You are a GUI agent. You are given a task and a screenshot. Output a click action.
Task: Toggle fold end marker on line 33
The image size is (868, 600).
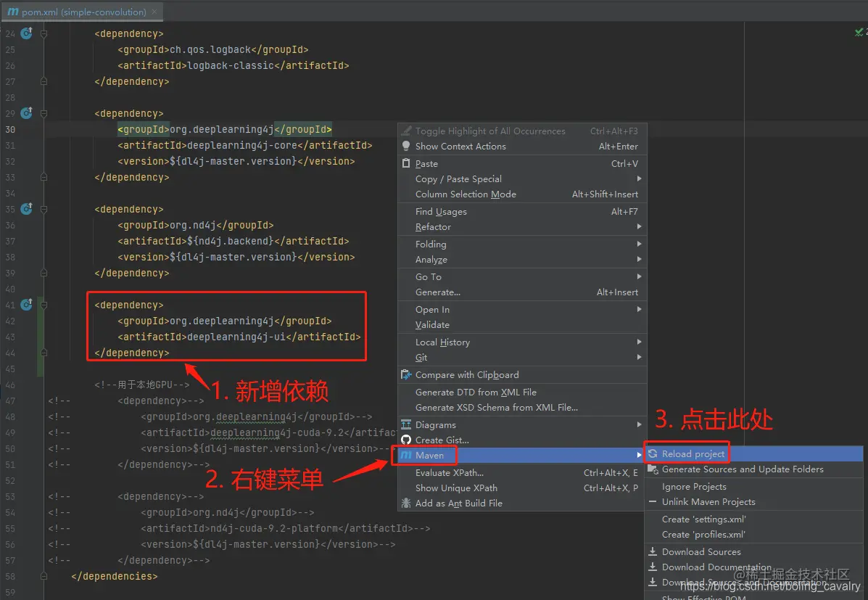point(44,177)
